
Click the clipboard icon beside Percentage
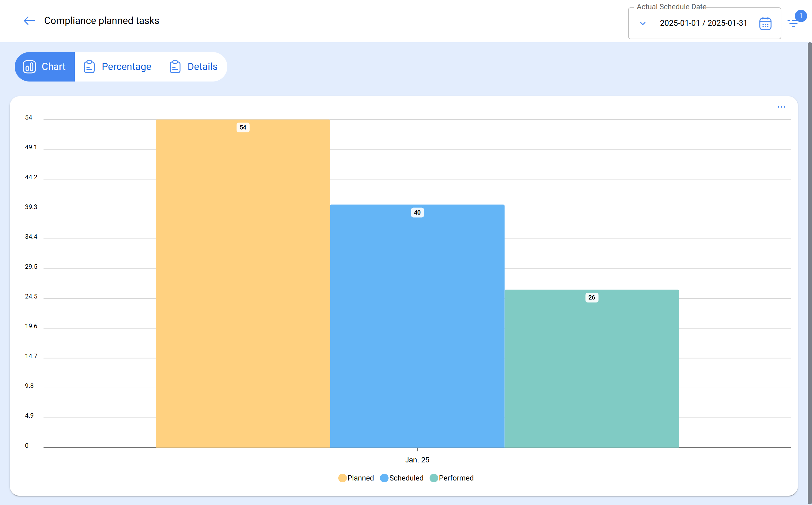(x=89, y=67)
